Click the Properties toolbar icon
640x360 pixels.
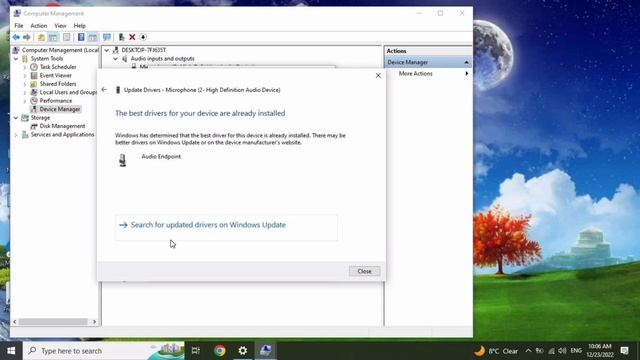[x=67, y=37]
